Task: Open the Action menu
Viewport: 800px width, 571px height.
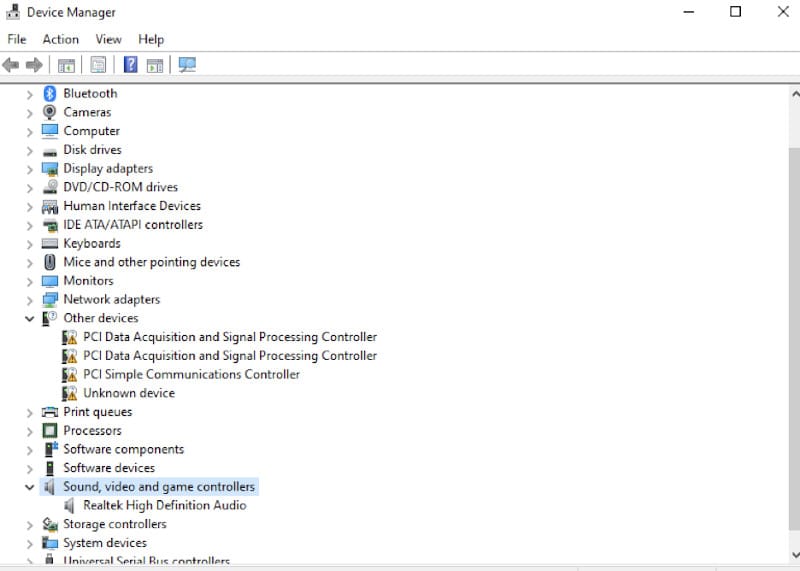Action: 61,39
